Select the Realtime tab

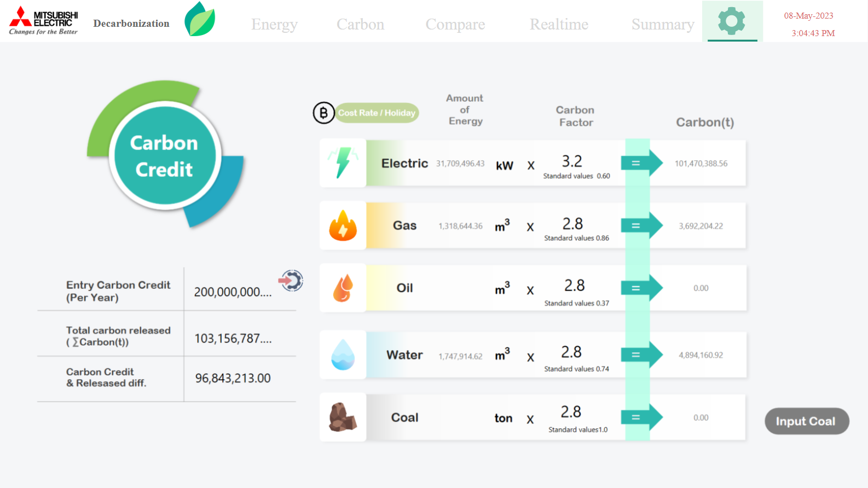coord(559,25)
